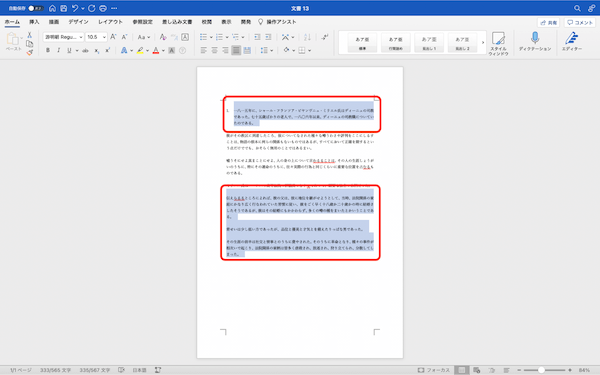Image resolution: width=600 pixels, height=375 pixels.
Task: Click the Print icon in title bar
Action: coord(103,8)
